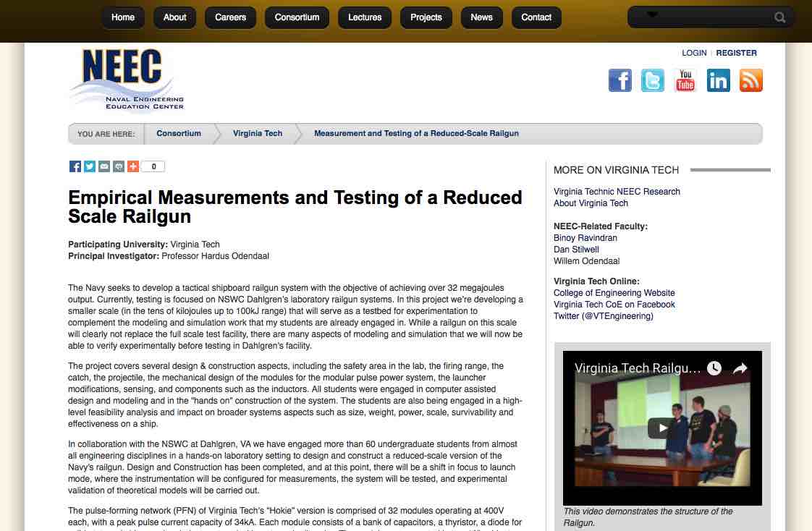Click the Watch Later clock icon on video

714,368
